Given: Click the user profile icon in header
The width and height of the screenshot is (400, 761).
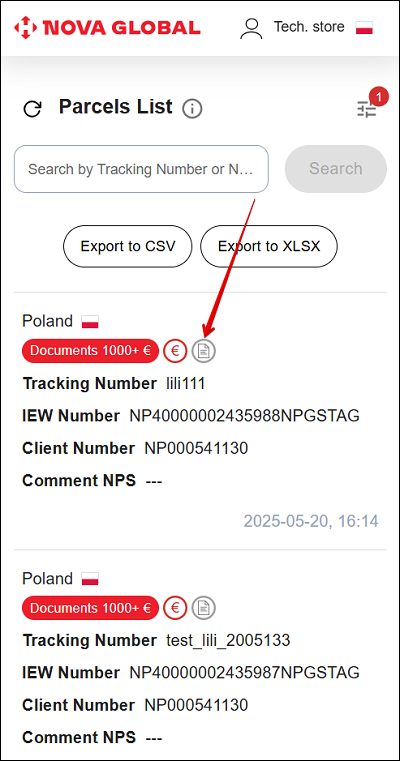Looking at the screenshot, I should [x=251, y=29].
